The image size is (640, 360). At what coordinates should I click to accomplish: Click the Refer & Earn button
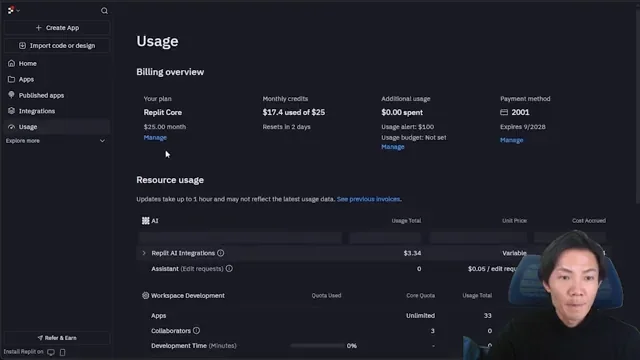pos(57,338)
